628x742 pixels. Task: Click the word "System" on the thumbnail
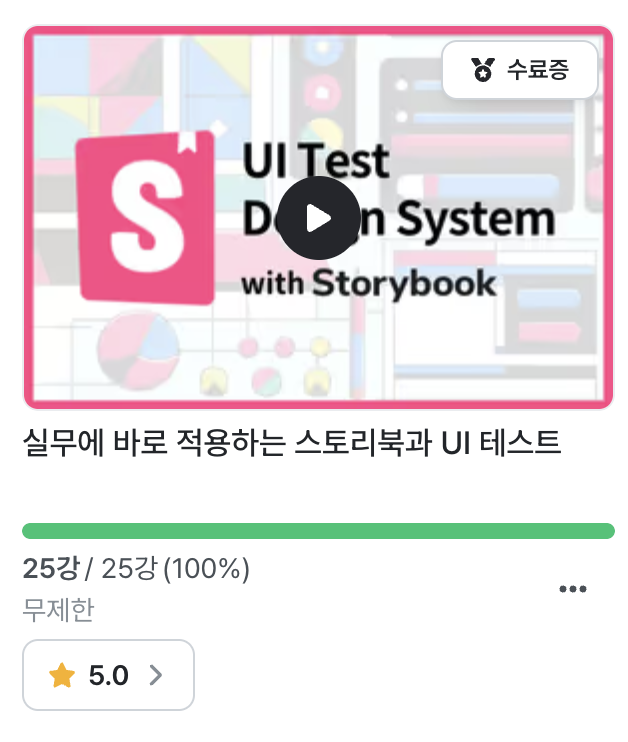476,219
